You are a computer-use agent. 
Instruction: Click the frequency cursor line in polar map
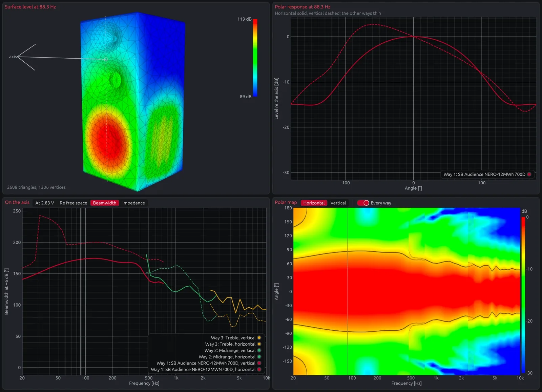pyautogui.click(x=348, y=291)
